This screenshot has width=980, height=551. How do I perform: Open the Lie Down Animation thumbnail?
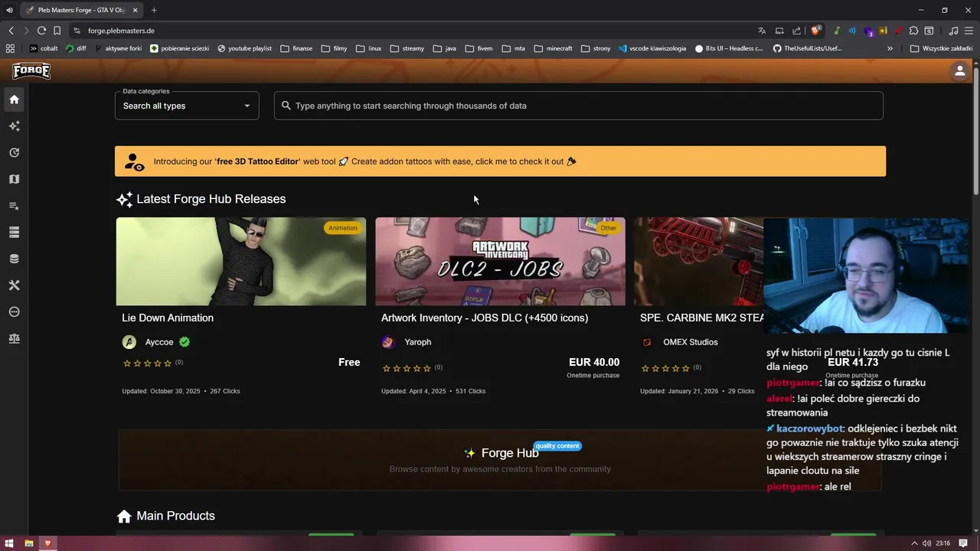click(x=241, y=262)
